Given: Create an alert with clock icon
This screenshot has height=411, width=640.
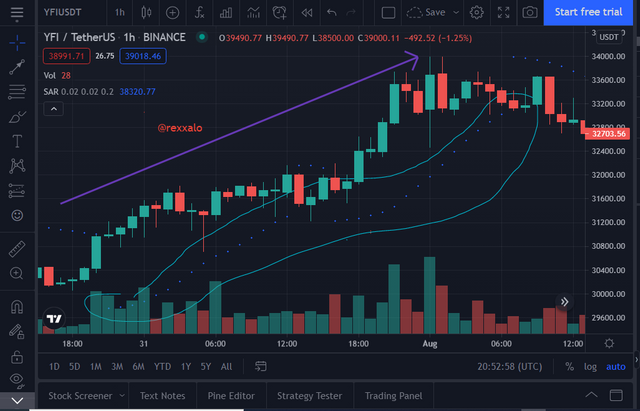Looking at the screenshot, I should 280,13.
